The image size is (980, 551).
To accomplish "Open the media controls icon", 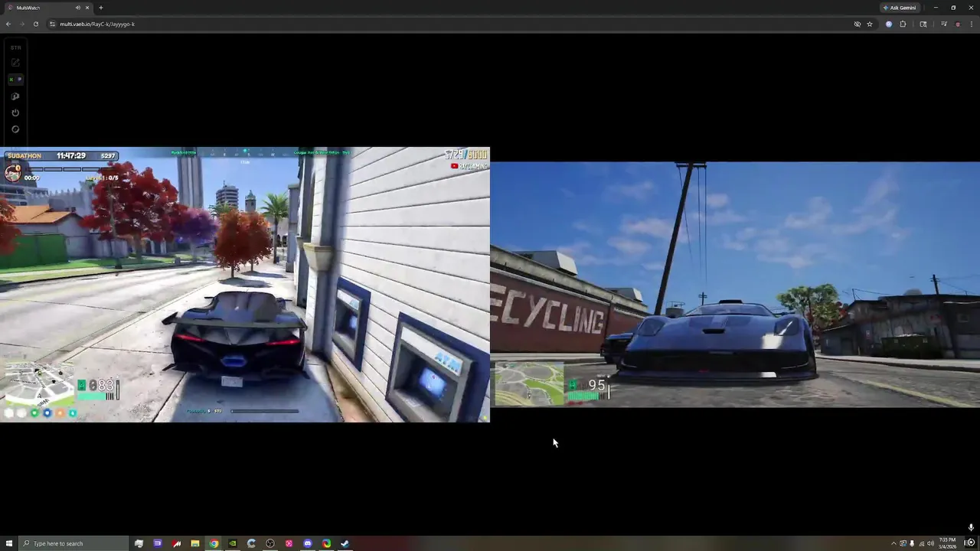I will (944, 24).
